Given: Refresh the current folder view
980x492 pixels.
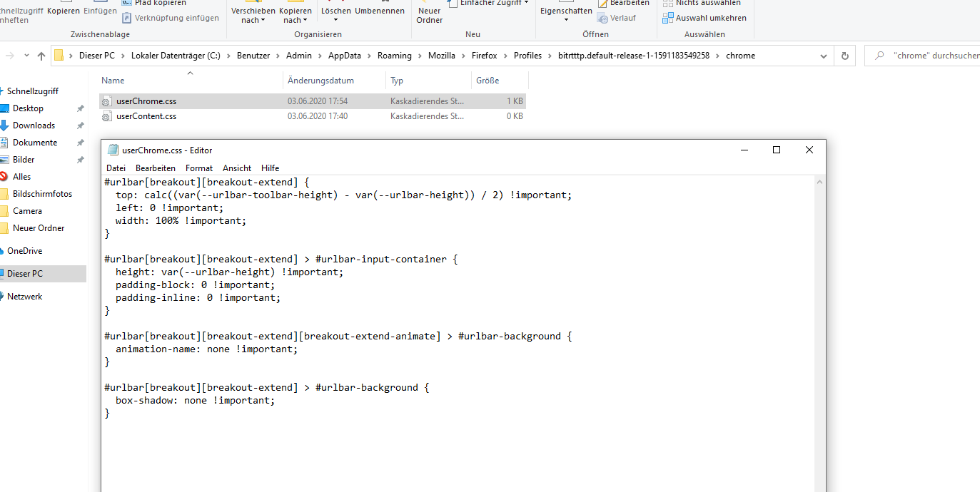Looking at the screenshot, I should (845, 56).
